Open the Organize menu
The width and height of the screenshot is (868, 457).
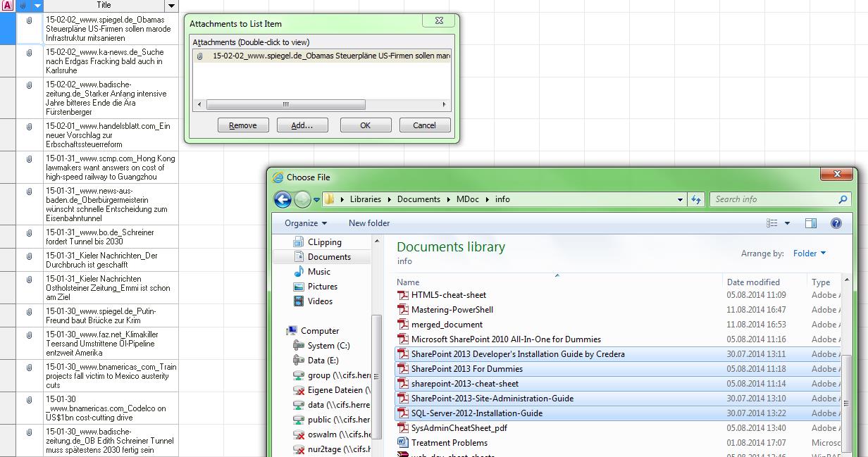tap(306, 223)
